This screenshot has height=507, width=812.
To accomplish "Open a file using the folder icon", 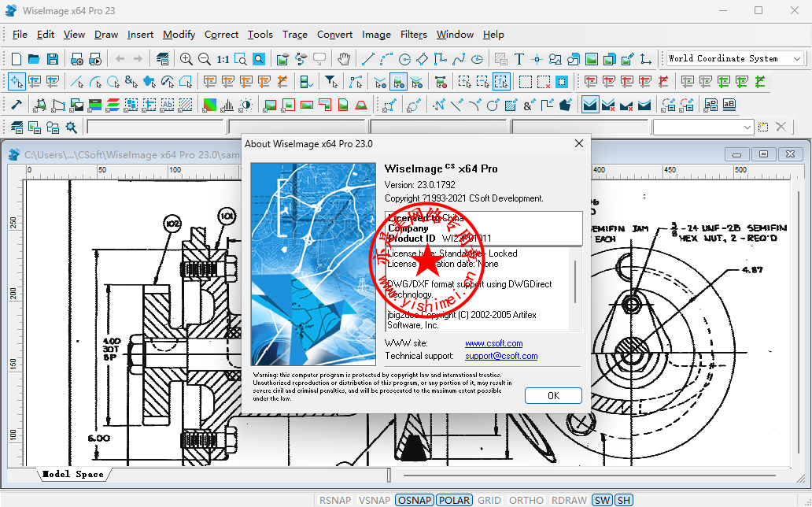I will click(x=34, y=59).
